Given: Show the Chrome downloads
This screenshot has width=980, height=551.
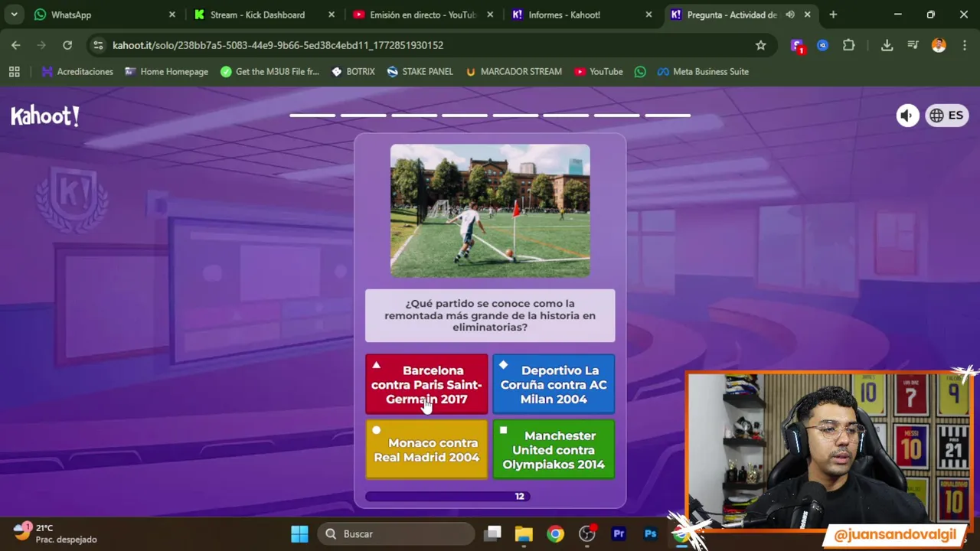Looking at the screenshot, I should 887,45.
